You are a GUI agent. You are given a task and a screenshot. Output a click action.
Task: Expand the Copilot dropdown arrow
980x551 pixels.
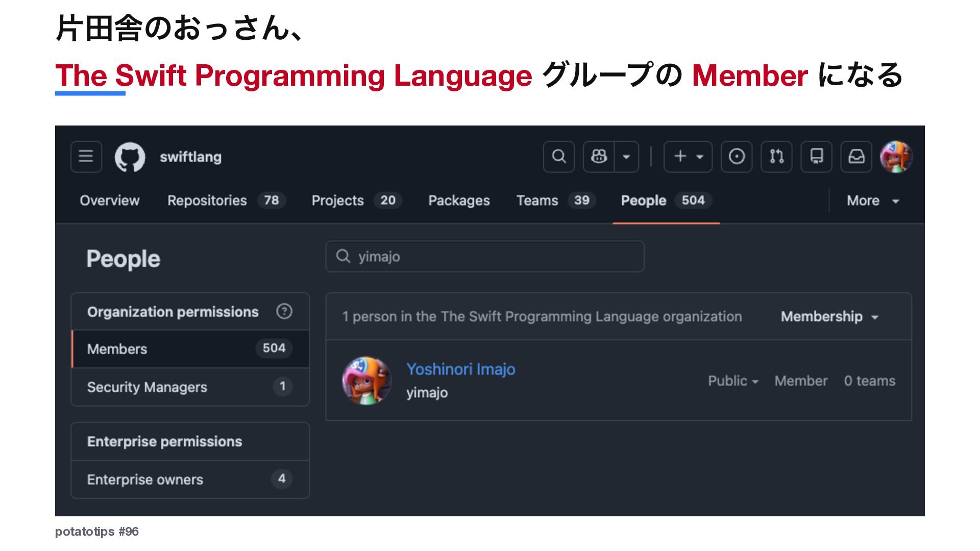point(626,157)
